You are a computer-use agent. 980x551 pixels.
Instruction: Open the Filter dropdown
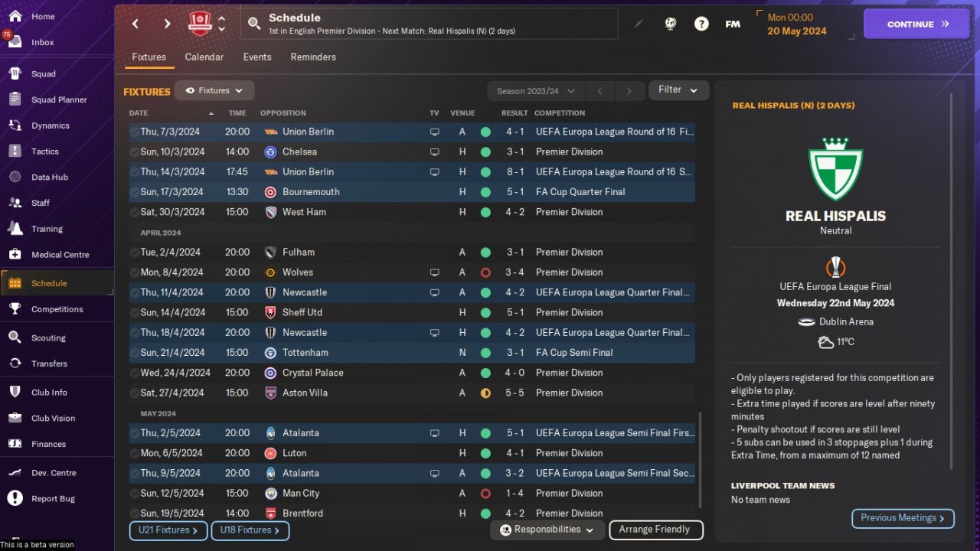678,90
